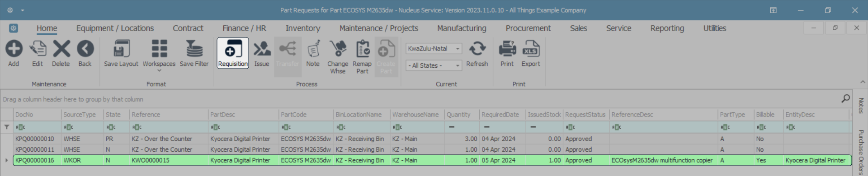Viewport: 868px width, 176px height.
Task: Open Maintenance / Projects tab
Action: click(x=379, y=28)
